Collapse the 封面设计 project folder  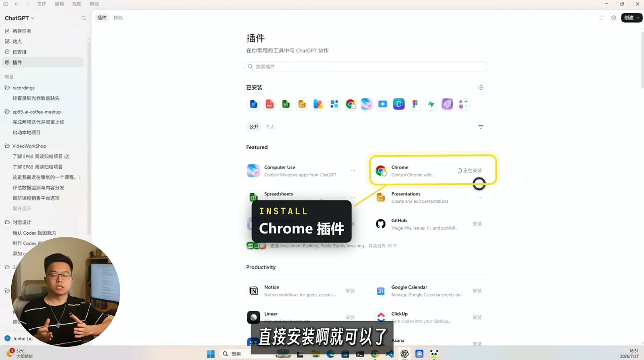coord(7,222)
